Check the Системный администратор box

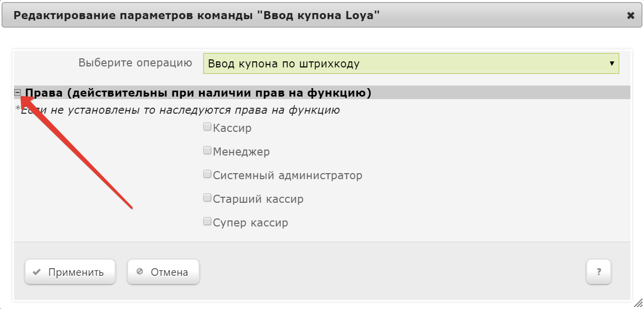pyautogui.click(x=207, y=174)
